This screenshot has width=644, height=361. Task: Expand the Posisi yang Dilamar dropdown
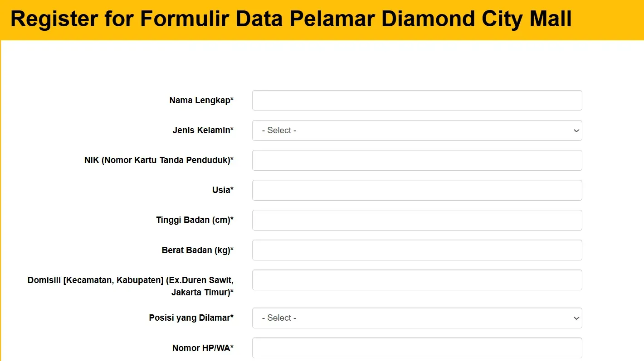pyautogui.click(x=417, y=318)
